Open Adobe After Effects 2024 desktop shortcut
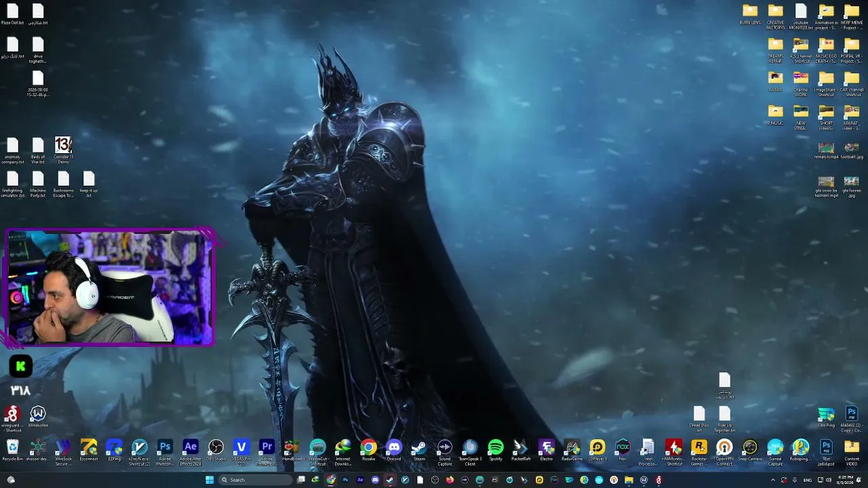Image resolution: width=868 pixels, height=488 pixels. (x=191, y=452)
